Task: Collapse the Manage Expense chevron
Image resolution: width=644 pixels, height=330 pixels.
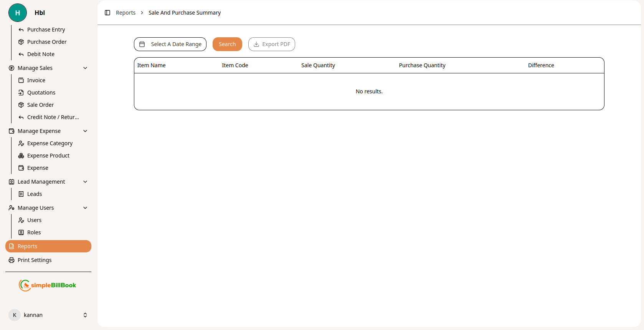Action: click(x=85, y=131)
